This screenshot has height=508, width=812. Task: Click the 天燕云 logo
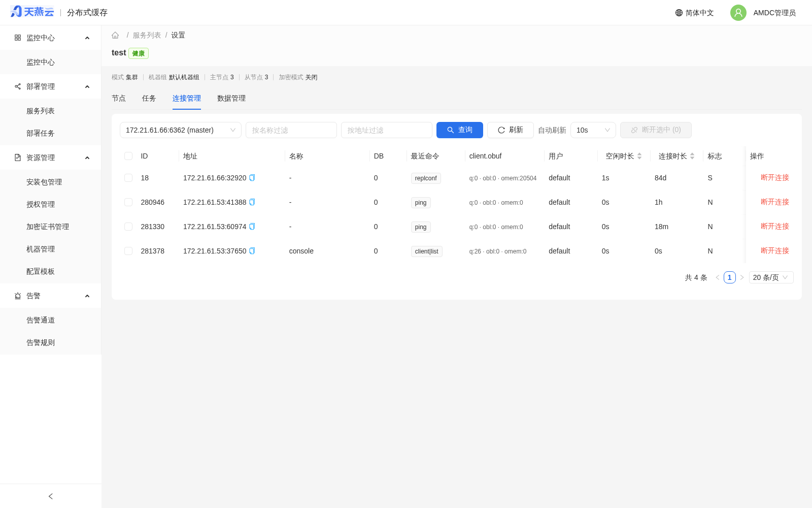point(32,12)
